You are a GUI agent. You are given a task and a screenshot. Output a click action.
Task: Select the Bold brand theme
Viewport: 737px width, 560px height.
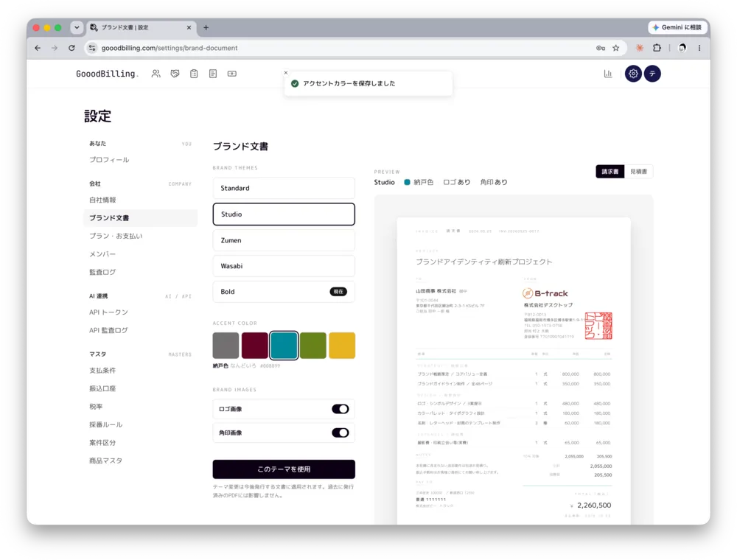(x=284, y=292)
